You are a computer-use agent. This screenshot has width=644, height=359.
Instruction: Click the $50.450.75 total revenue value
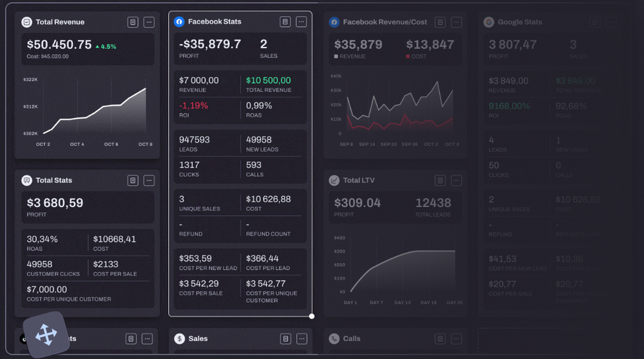[59, 44]
